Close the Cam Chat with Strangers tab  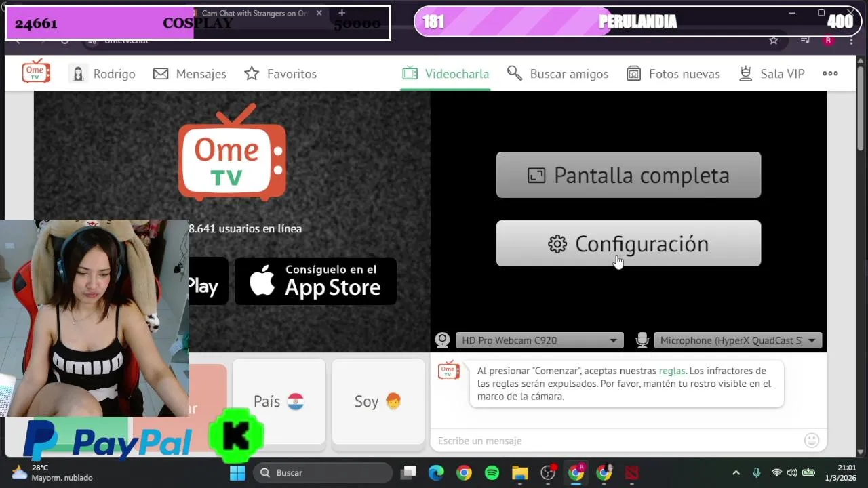[319, 13]
